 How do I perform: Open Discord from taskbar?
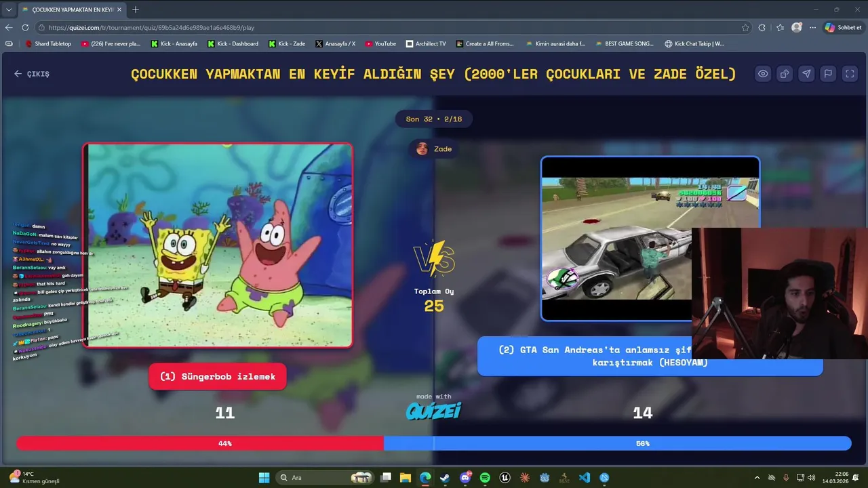pyautogui.click(x=465, y=478)
